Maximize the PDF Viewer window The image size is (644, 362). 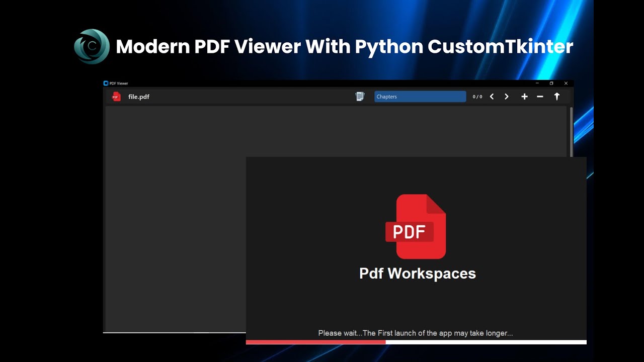551,83
